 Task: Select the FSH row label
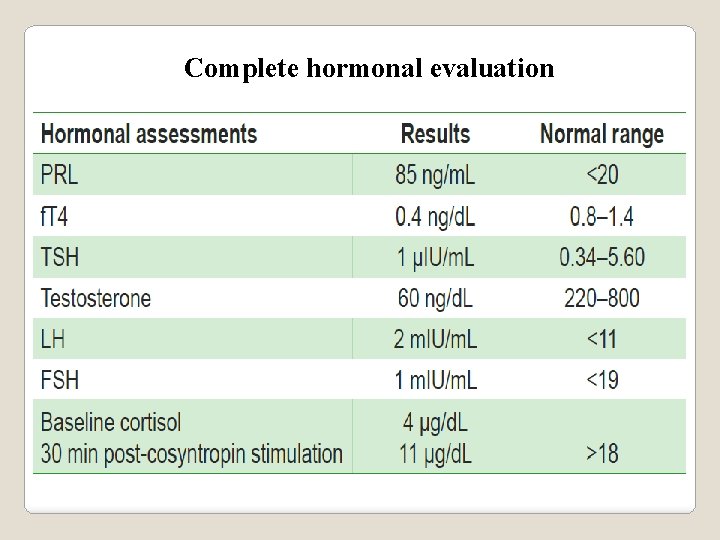60,380
